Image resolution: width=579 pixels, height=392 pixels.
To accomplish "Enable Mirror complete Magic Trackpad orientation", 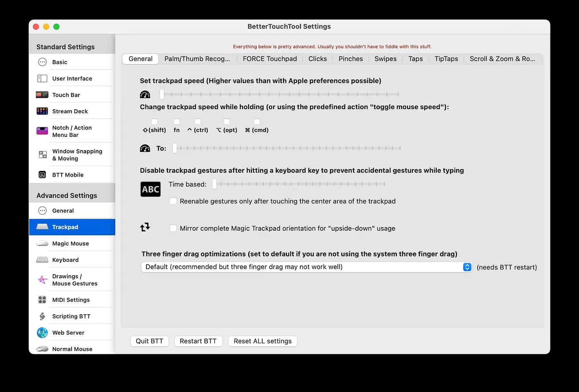I will [x=173, y=228].
